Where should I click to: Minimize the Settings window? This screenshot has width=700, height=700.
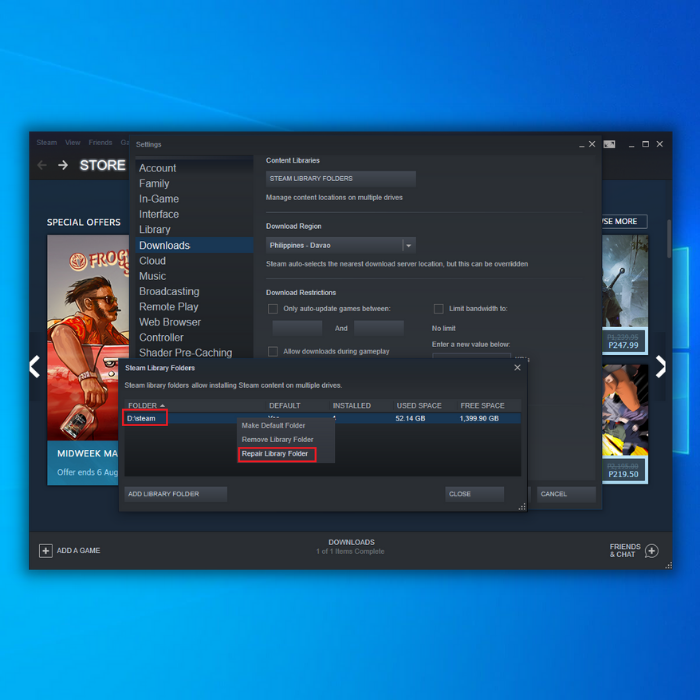pos(581,145)
